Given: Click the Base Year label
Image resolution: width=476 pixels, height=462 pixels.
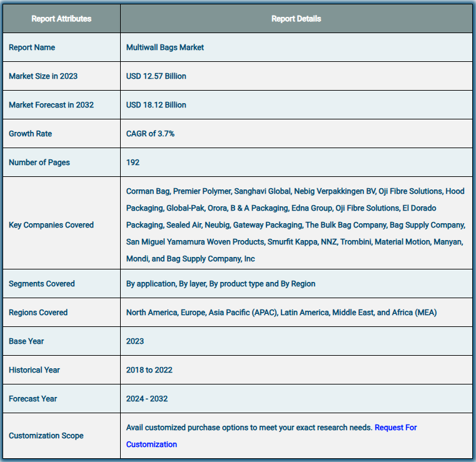Looking at the screenshot, I should pos(26,341).
